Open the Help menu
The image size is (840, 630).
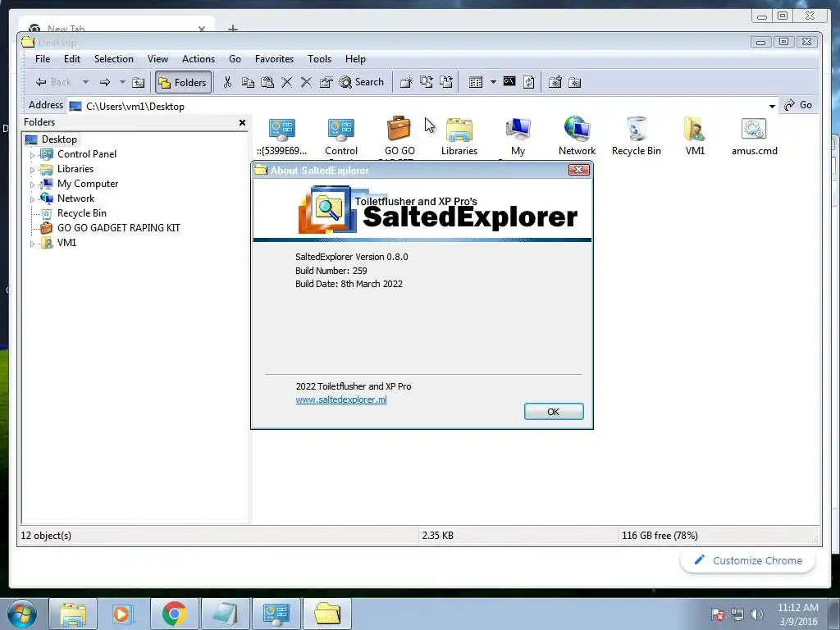coord(355,59)
